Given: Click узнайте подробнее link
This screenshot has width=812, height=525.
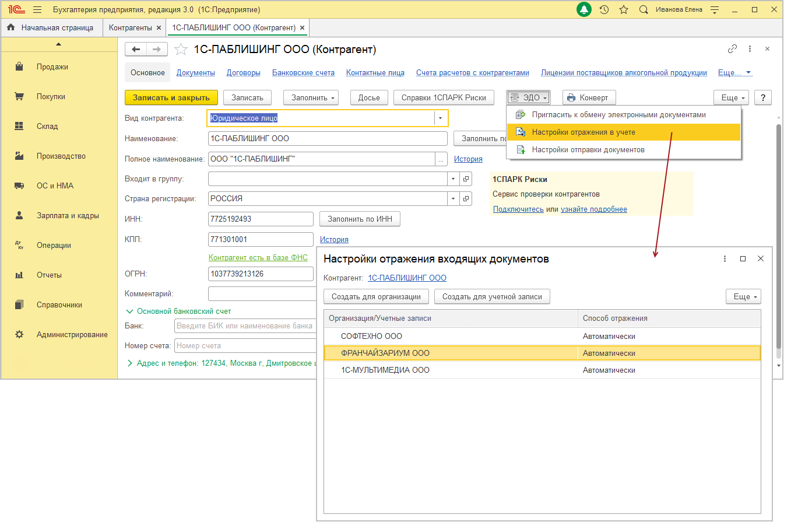Looking at the screenshot, I should click(x=594, y=209).
